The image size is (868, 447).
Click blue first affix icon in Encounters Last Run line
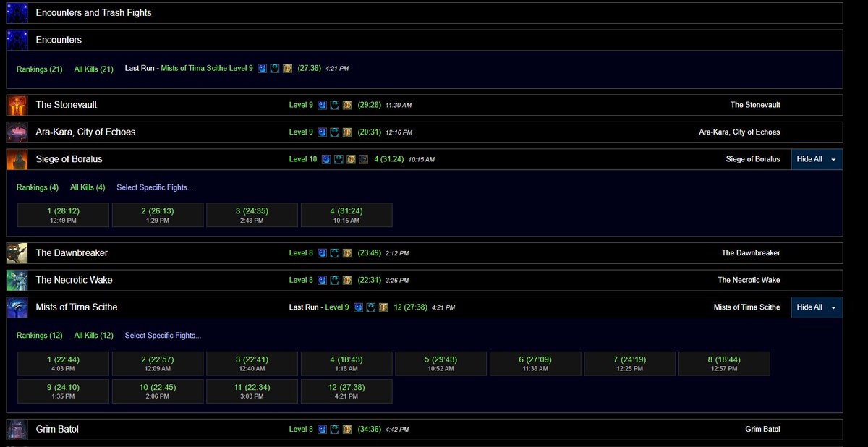pyautogui.click(x=262, y=68)
